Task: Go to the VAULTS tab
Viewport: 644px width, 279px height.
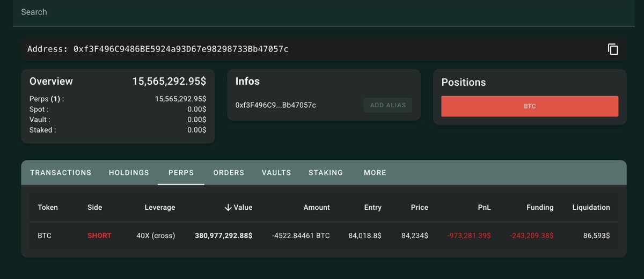Action: 276,173
